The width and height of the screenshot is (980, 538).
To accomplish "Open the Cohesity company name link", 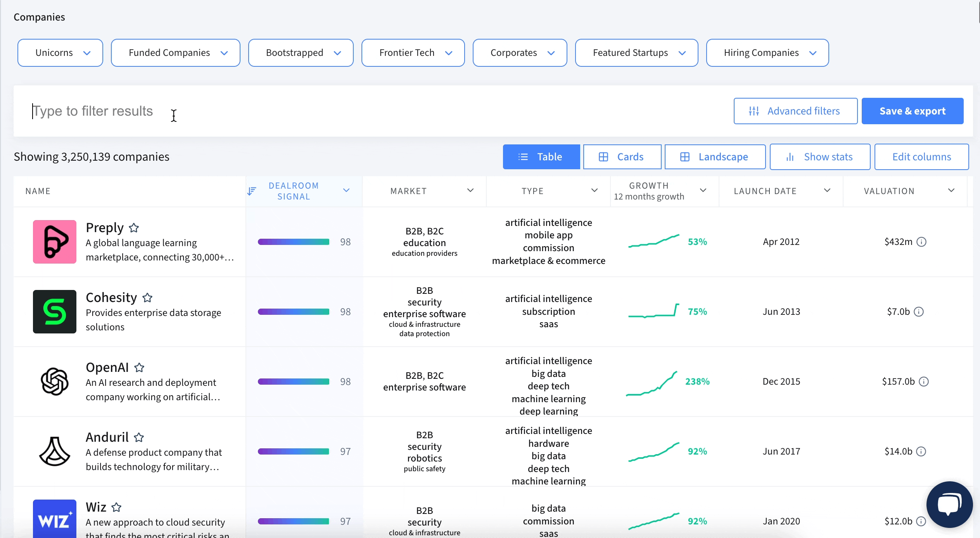I will (111, 298).
